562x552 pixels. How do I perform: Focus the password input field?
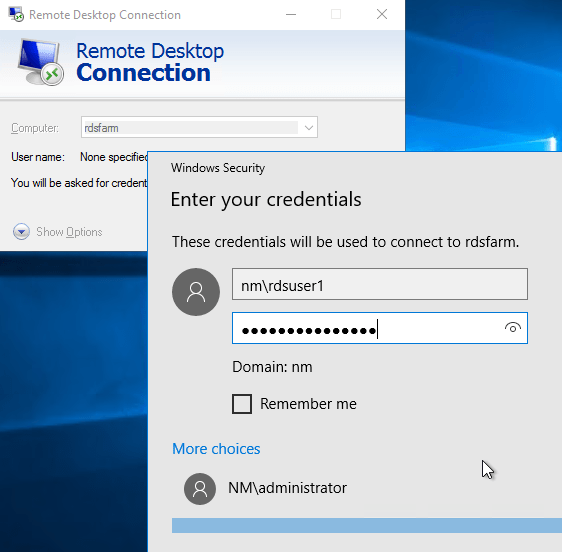click(x=380, y=328)
